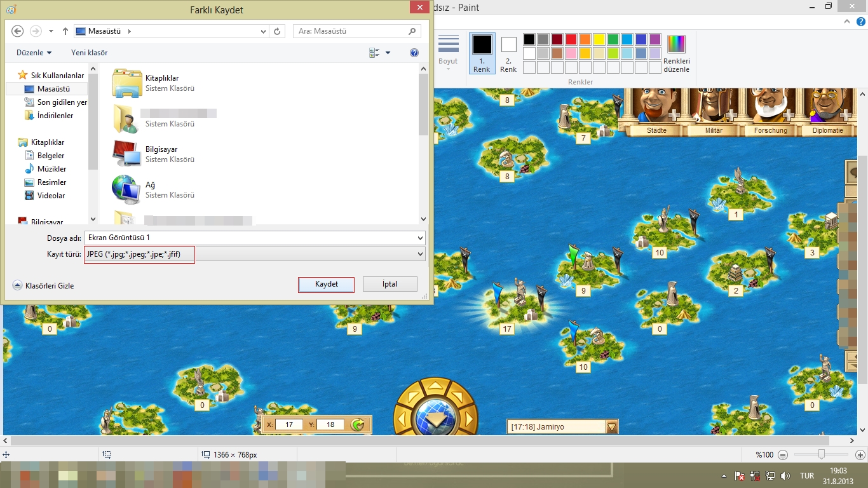Click the Kaydet save button
Viewport: 868px width, 488px height.
(327, 284)
